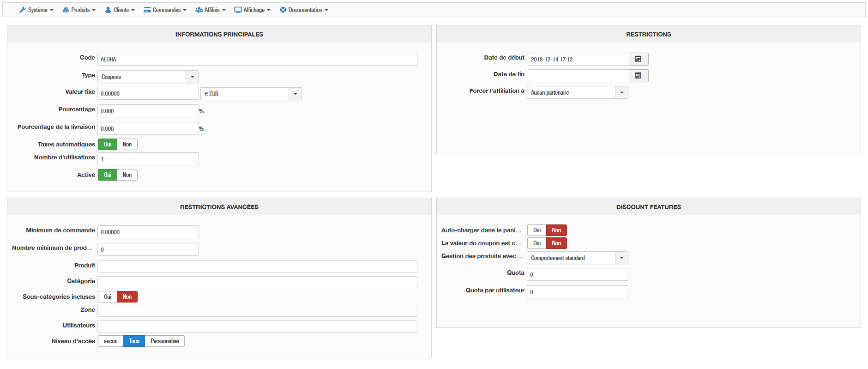This screenshot has width=868, height=369.
Task: Click the wrench icon beside Système
Action: pyautogui.click(x=23, y=10)
